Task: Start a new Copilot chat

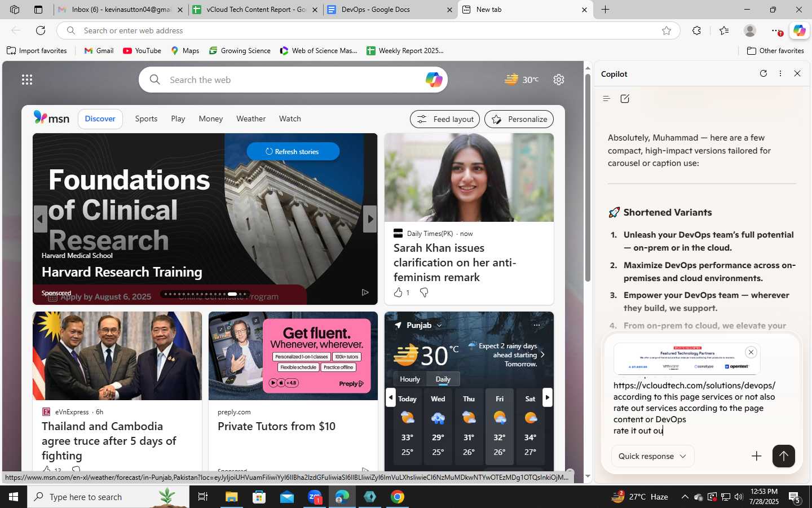Action: (x=625, y=99)
